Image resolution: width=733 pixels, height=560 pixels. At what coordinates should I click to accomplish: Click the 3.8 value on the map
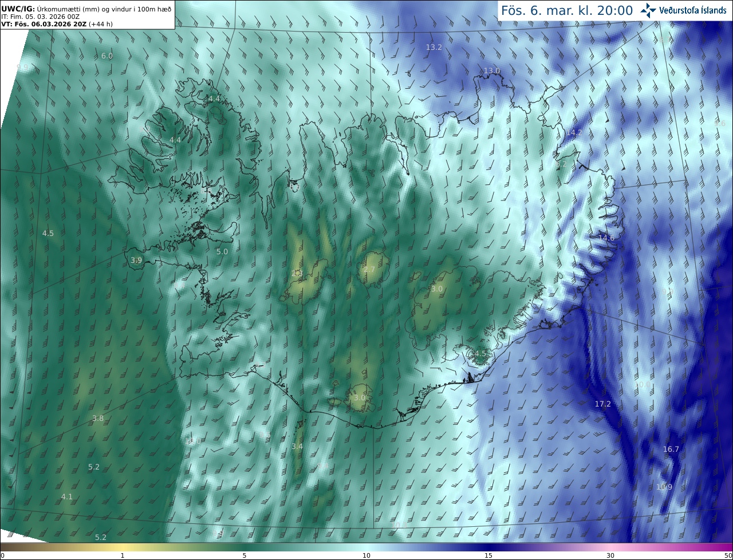click(x=98, y=418)
